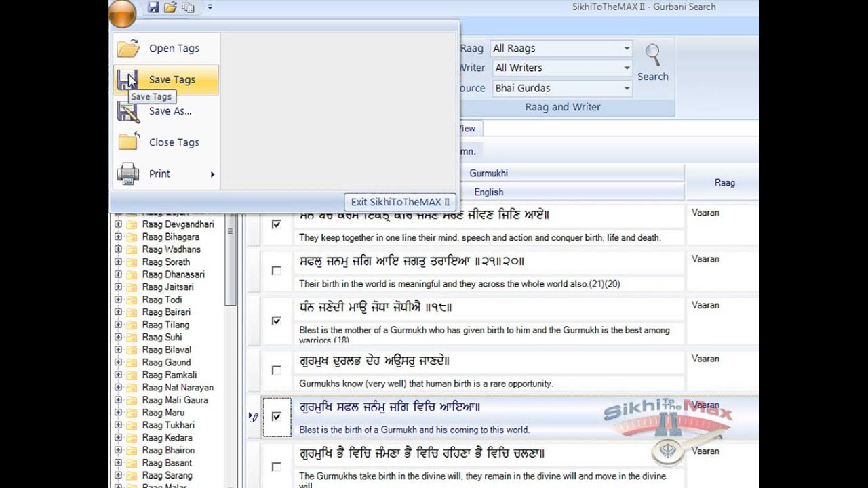
Task: Click the Raag column header
Action: point(724,182)
